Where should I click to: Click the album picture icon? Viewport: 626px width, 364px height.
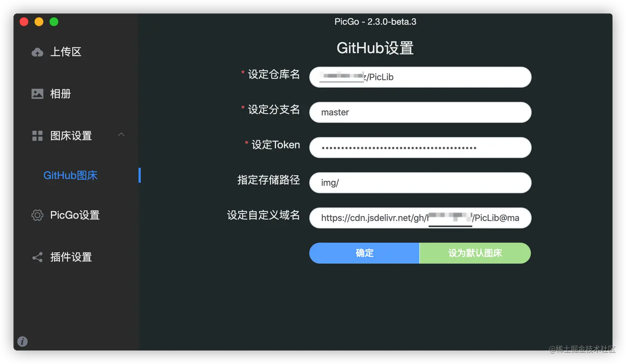[x=37, y=94]
